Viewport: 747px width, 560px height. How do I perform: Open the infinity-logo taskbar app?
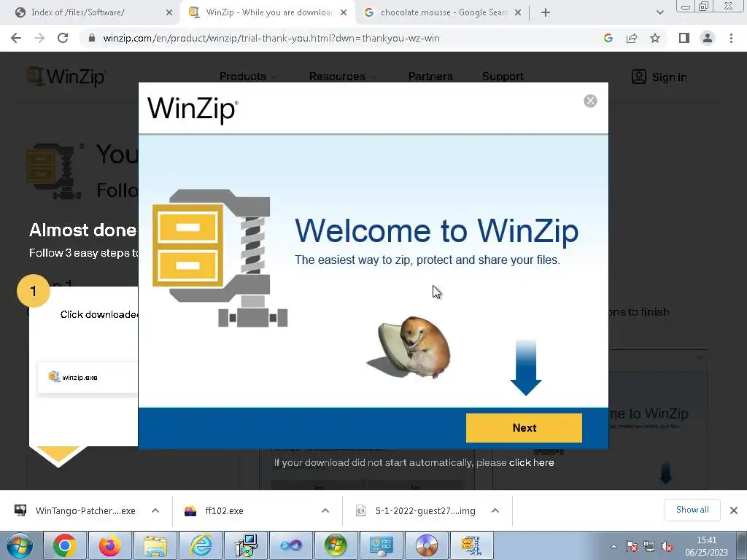[291, 545]
